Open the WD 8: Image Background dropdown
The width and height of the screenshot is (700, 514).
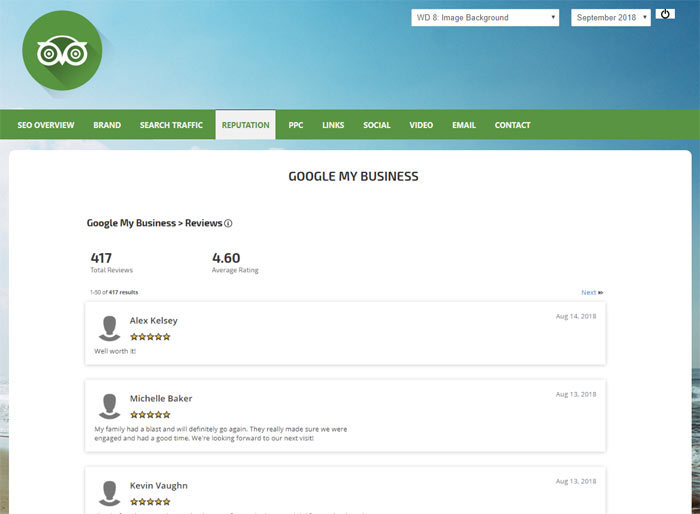[x=485, y=17]
